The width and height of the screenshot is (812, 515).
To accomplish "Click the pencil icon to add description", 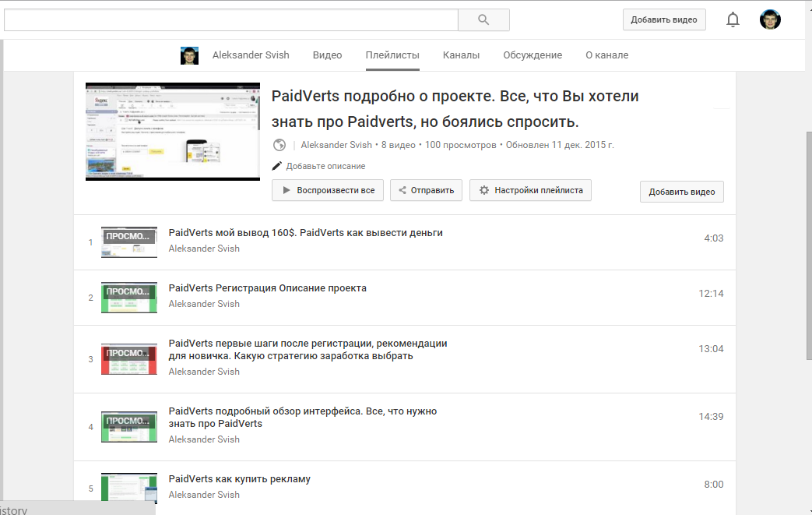I will tap(277, 166).
